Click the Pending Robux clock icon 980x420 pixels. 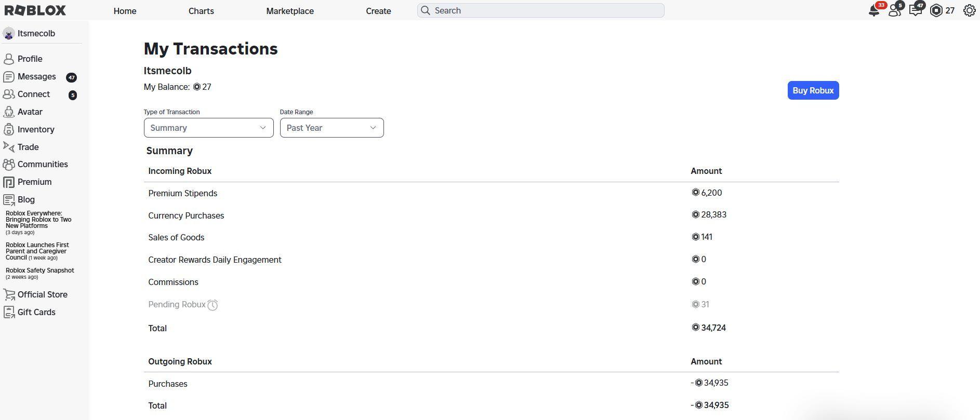click(213, 305)
